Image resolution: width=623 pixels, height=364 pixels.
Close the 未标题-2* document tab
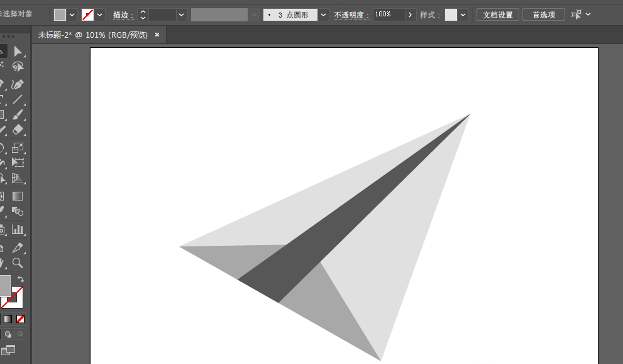coord(157,35)
